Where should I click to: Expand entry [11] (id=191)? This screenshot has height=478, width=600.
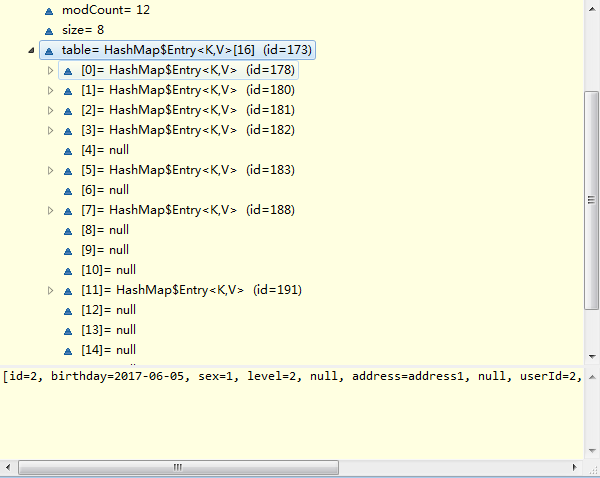(50, 290)
